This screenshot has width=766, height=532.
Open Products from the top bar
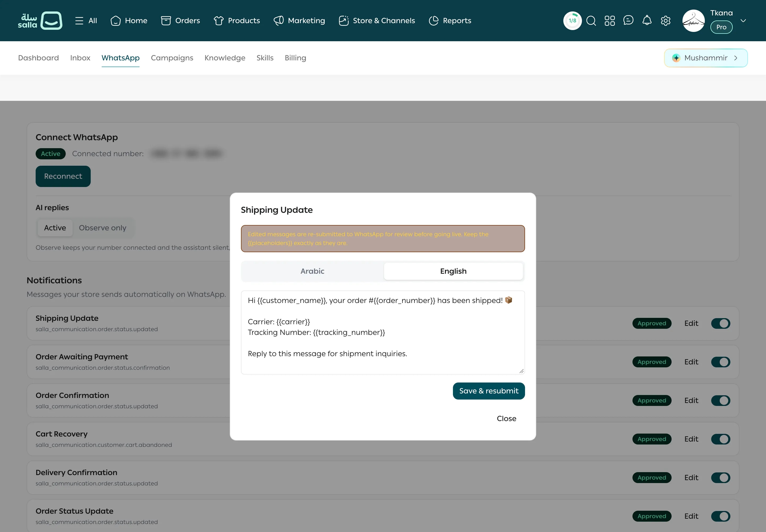[x=237, y=21]
